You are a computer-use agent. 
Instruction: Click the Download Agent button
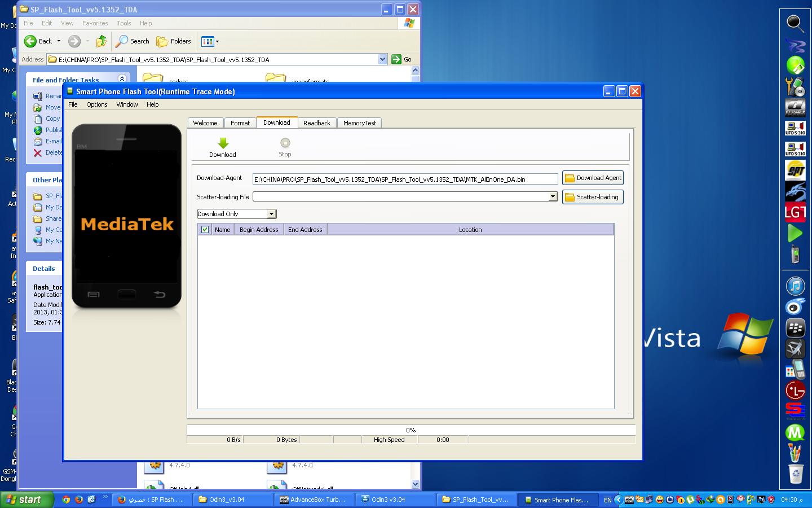point(593,178)
